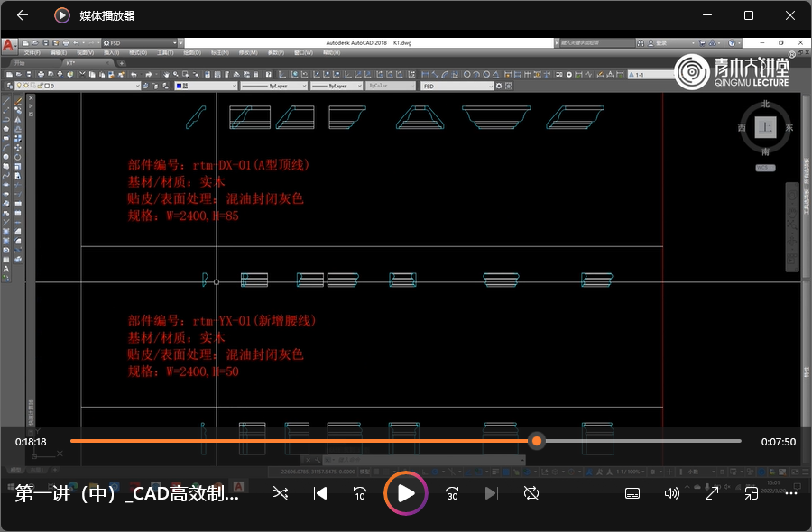Open the 文件(F) menu

(32, 53)
